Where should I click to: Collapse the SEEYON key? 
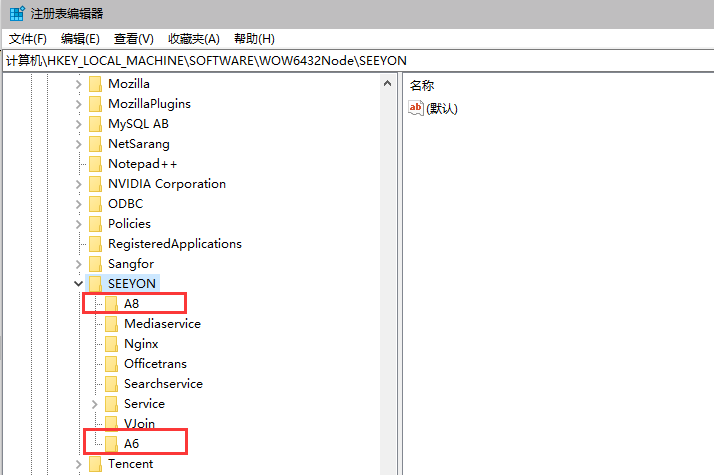tap(78, 284)
